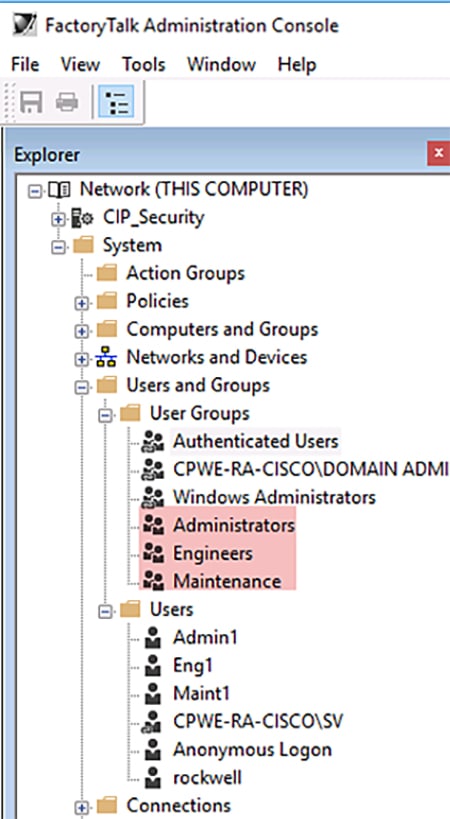Collapse the Network (THIS COMPUTER) node
The image size is (450, 819).
[35, 191]
